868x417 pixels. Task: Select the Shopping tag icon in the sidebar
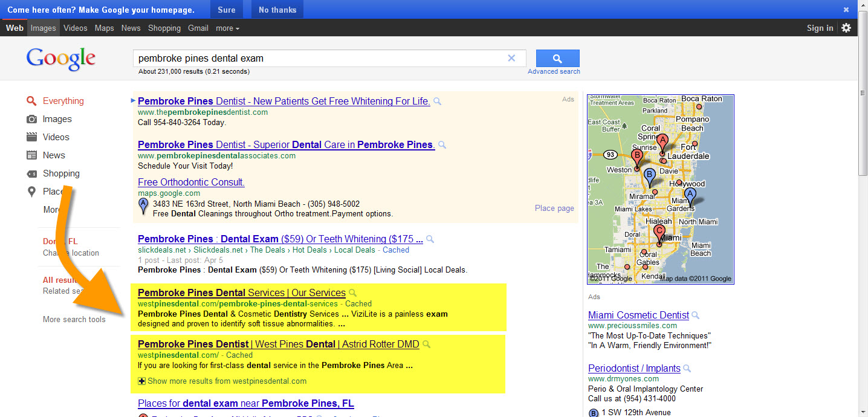pyautogui.click(x=32, y=173)
